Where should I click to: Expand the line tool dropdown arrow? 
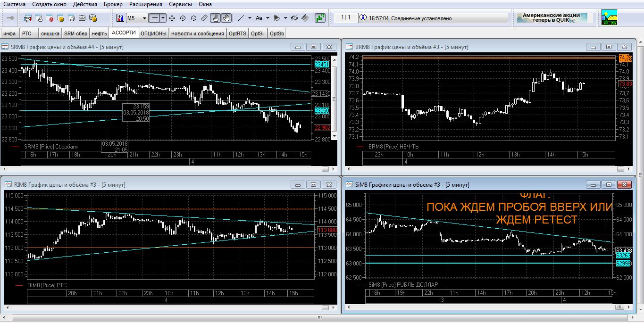coord(249,18)
